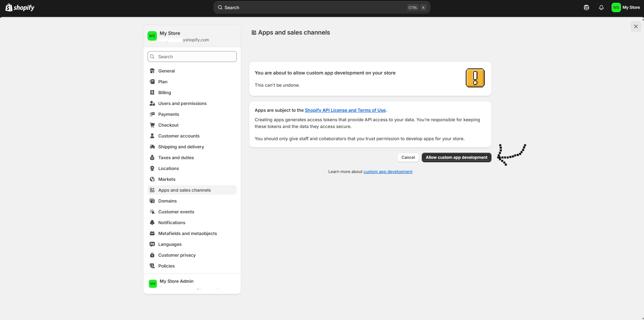644x320 pixels.
Task: Go to Plan settings
Action: [x=192, y=82]
